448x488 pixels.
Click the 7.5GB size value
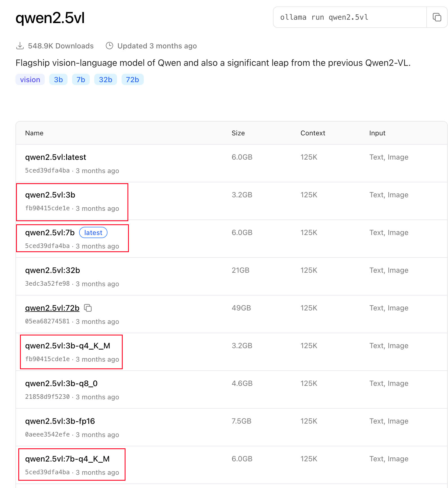tap(241, 421)
